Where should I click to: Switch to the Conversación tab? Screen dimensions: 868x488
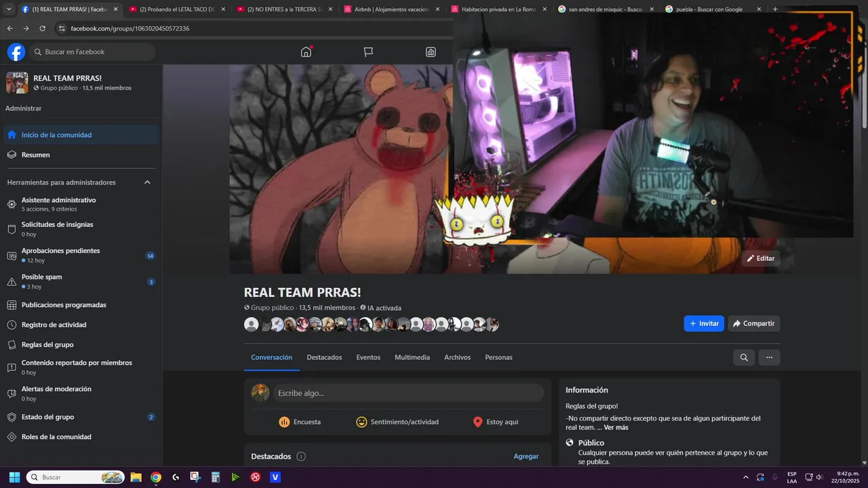(271, 357)
